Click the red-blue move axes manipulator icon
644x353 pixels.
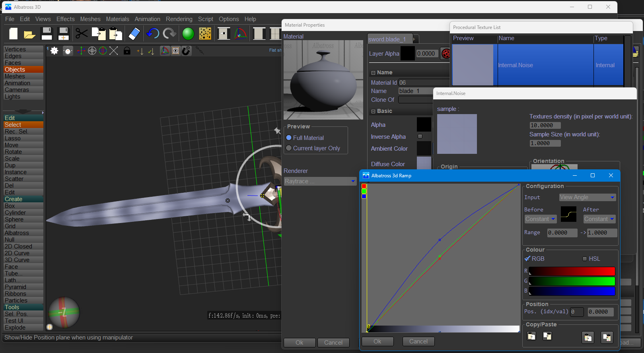click(81, 51)
